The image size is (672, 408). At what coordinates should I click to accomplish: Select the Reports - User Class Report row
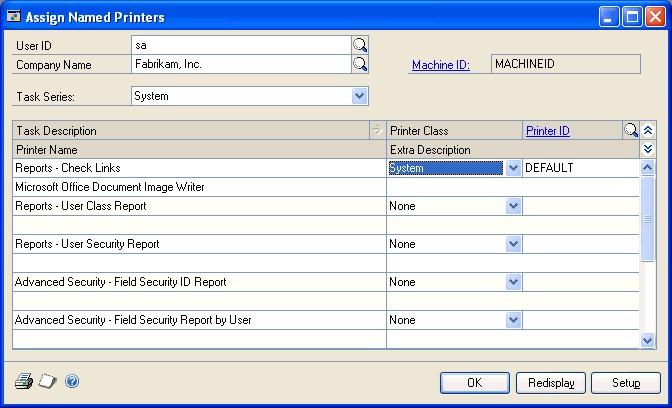200,206
